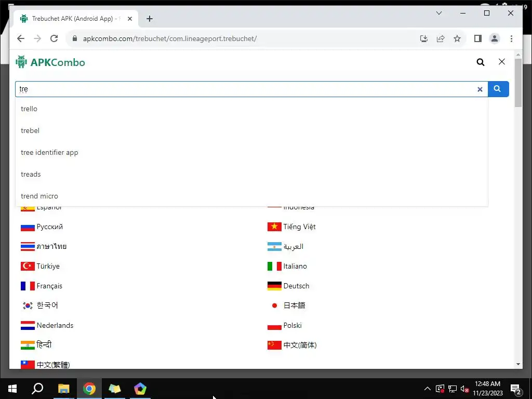Click the black magnifier icon in site header
Viewport: 532px width, 399px height.
coord(481,62)
